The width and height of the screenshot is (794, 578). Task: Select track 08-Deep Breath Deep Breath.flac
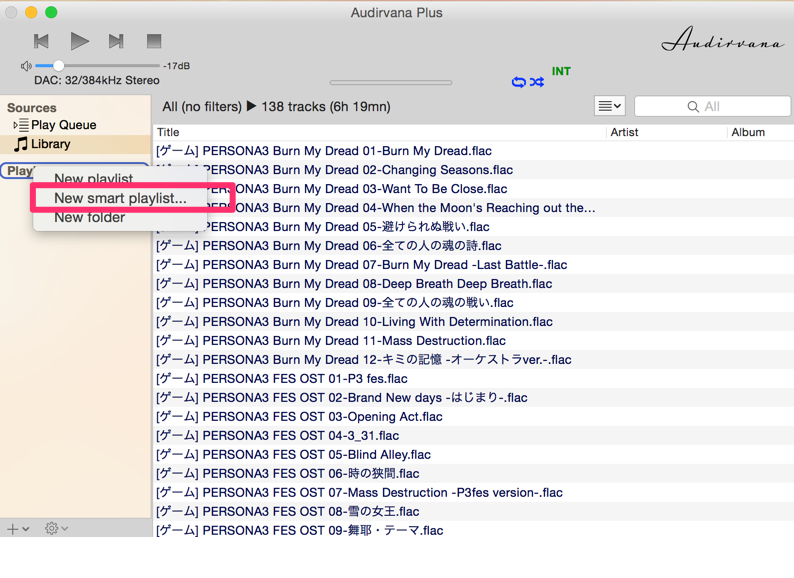(473, 284)
